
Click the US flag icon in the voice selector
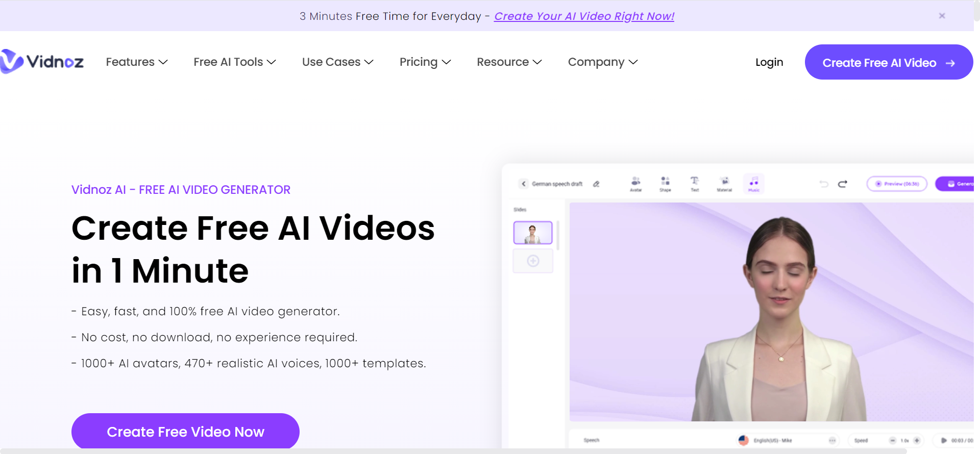[x=743, y=440]
